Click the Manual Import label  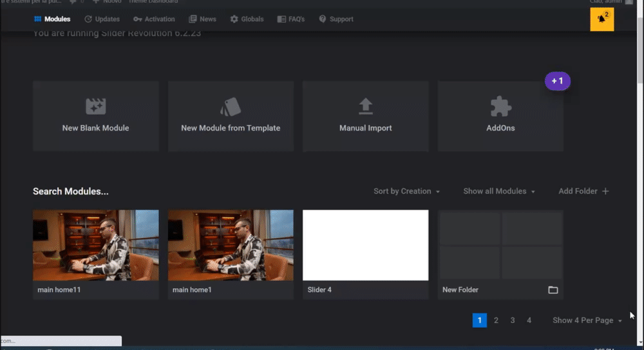tap(366, 128)
